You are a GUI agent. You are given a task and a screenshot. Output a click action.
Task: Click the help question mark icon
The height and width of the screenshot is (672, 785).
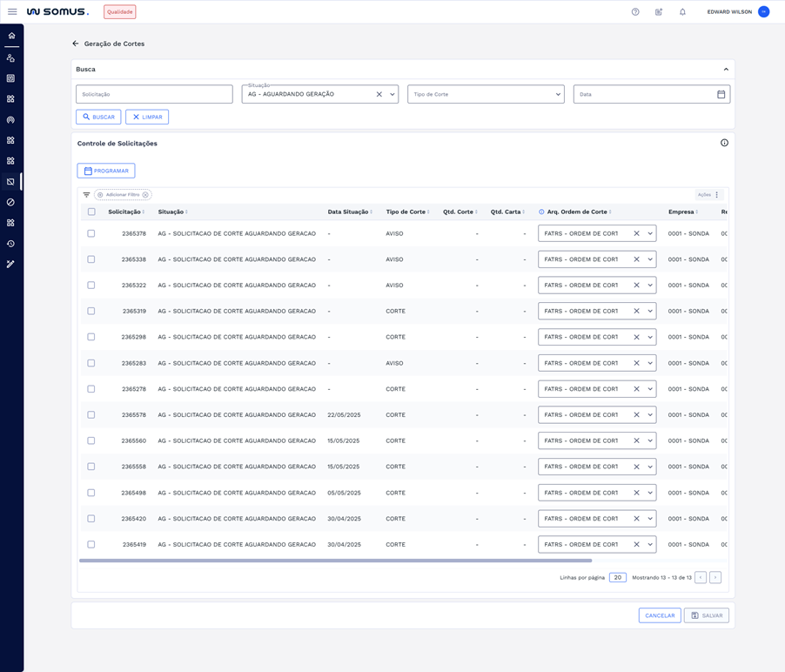(635, 12)
